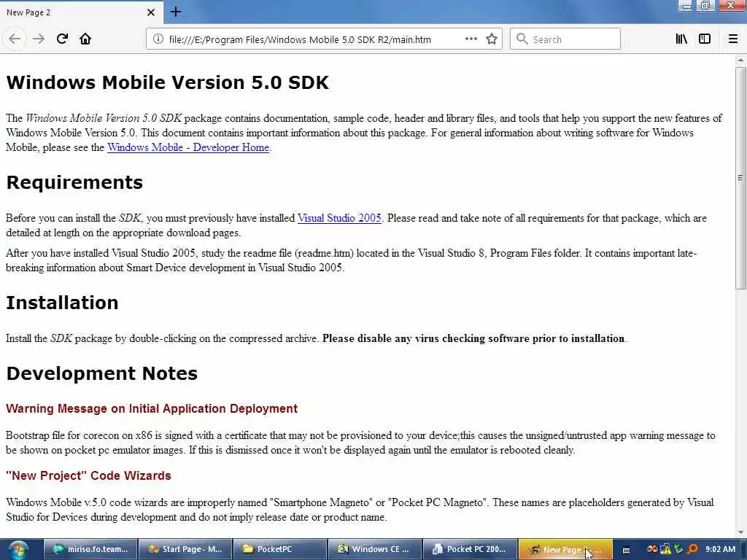Go forward to the next page
747x560 pixels.
pyautogui.click(x=39, y=39)
